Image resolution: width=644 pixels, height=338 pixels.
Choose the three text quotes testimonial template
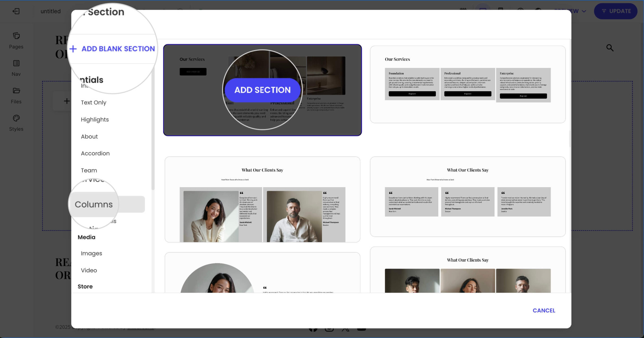[468, 197]
